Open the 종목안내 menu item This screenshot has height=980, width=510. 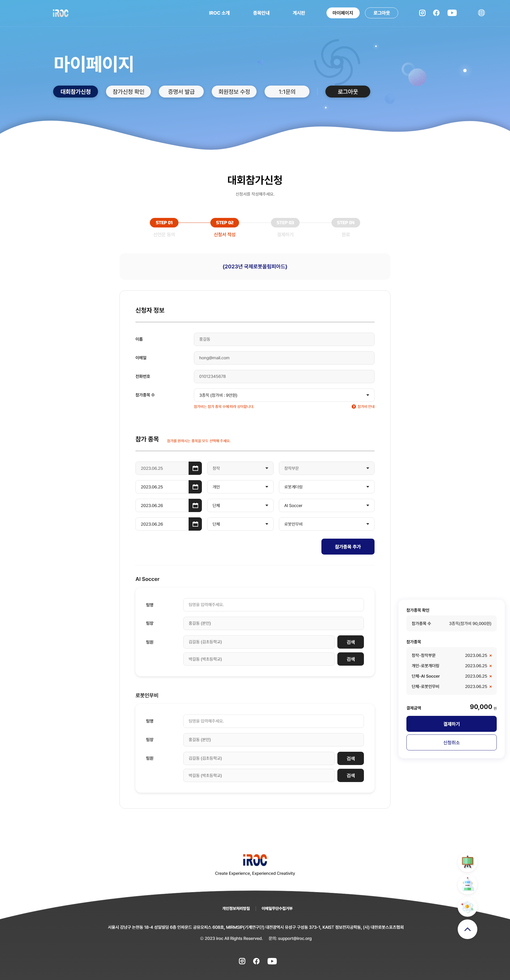pyautogui.click(x=261, y=13)
